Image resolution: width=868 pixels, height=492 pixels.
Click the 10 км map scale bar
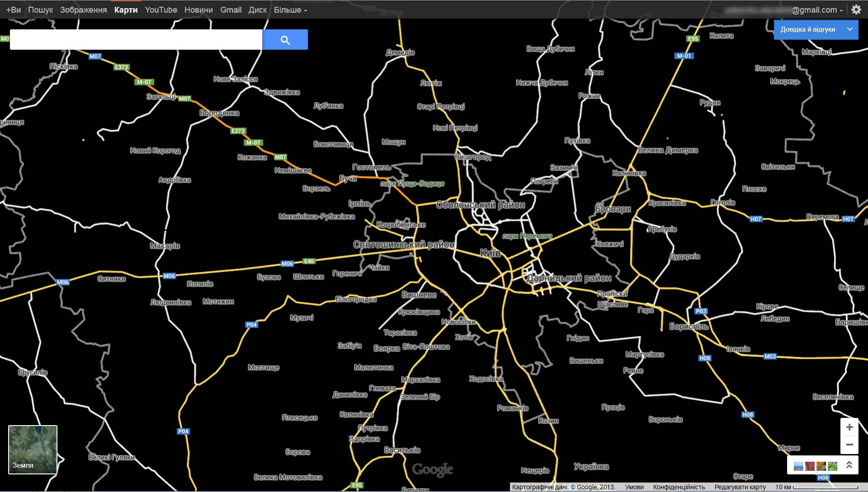coord(816,487)
